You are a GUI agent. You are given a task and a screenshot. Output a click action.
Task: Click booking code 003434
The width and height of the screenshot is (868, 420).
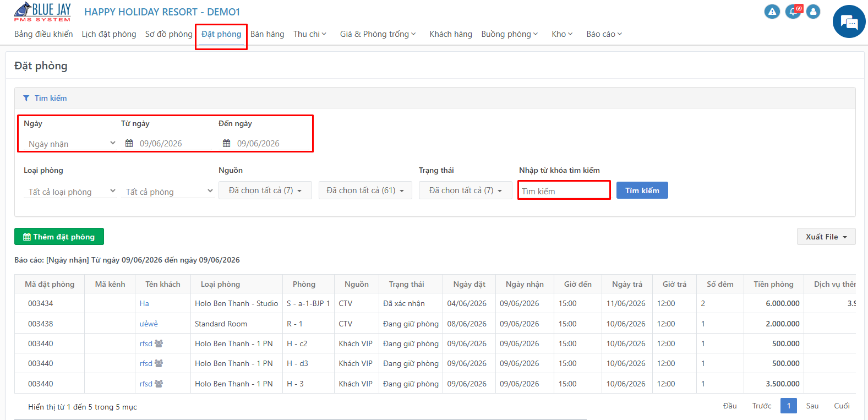click(41, 303)
